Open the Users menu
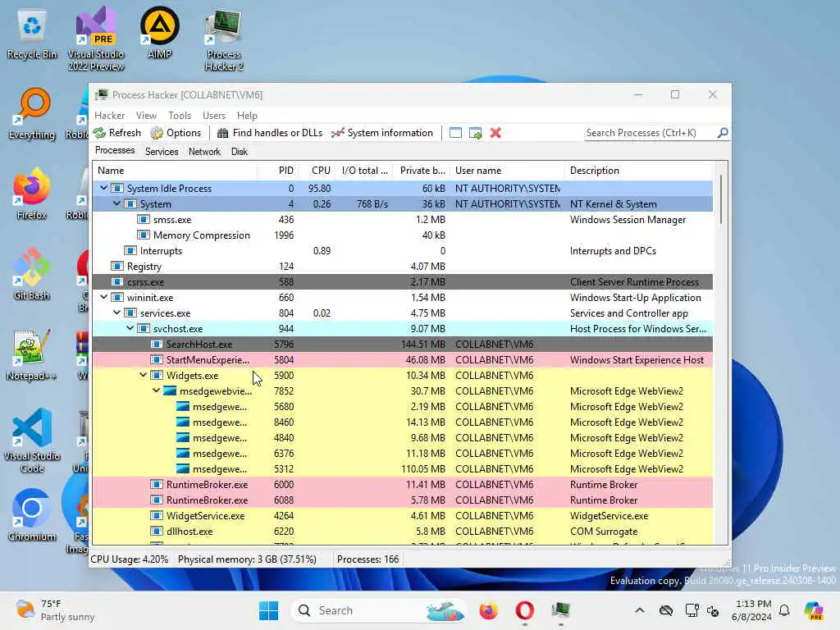The image size is (840, 630). [x=214, y=115]
